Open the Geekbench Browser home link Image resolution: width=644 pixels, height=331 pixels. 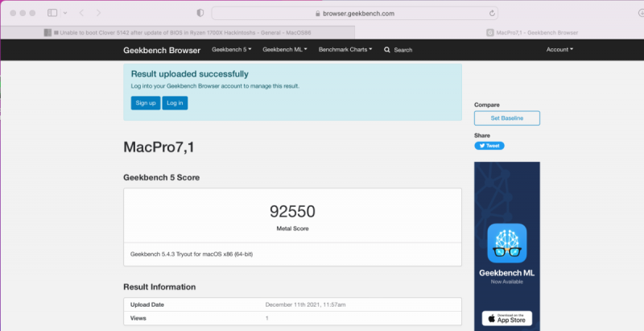click(162, 50)
